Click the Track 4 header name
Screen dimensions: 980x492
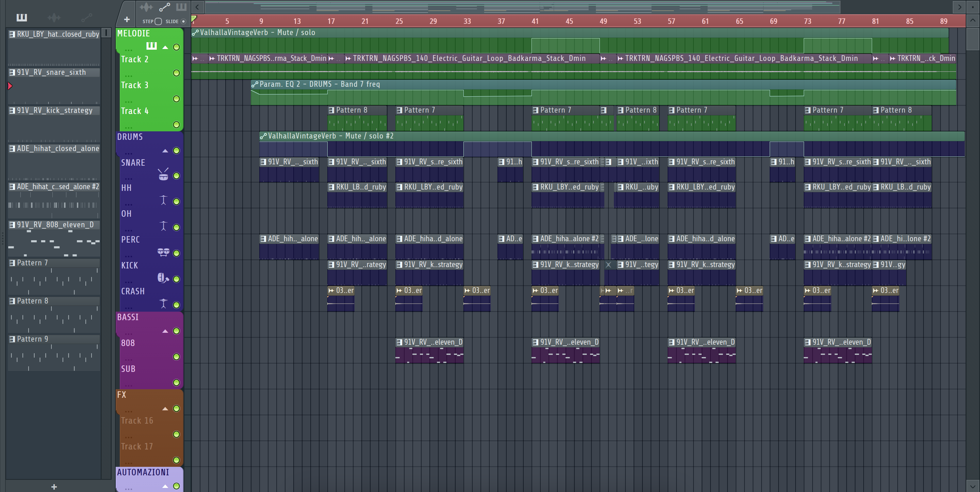click(135, 111)
